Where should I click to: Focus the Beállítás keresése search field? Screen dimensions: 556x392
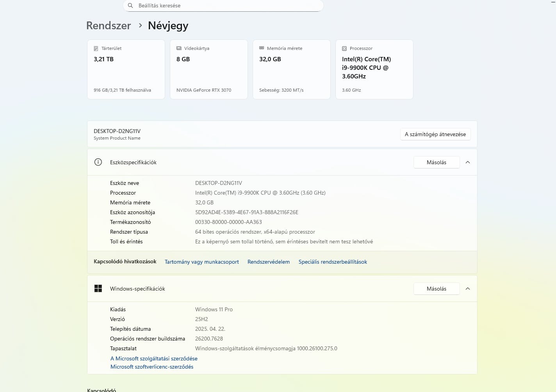223,5
